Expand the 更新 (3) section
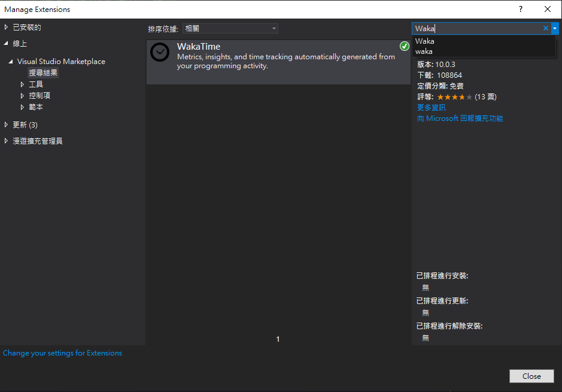Screen dimensions: 562x392 (6, 124)
